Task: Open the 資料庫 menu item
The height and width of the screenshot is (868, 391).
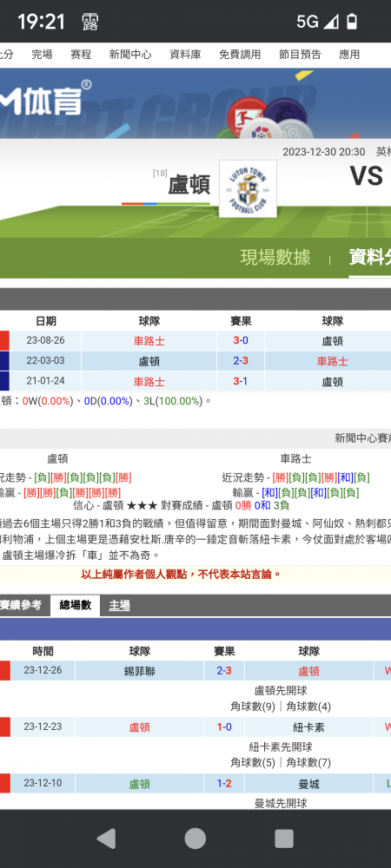Action: pos(185,54)
